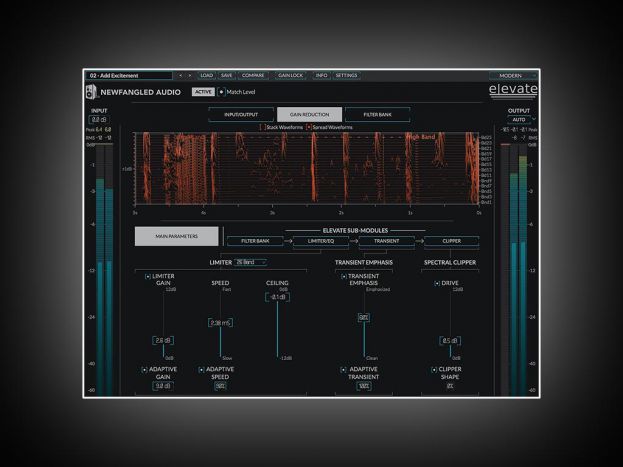The image size is (623, 467).
Task: Click the SAVE preset button
Action: (226, 76)
